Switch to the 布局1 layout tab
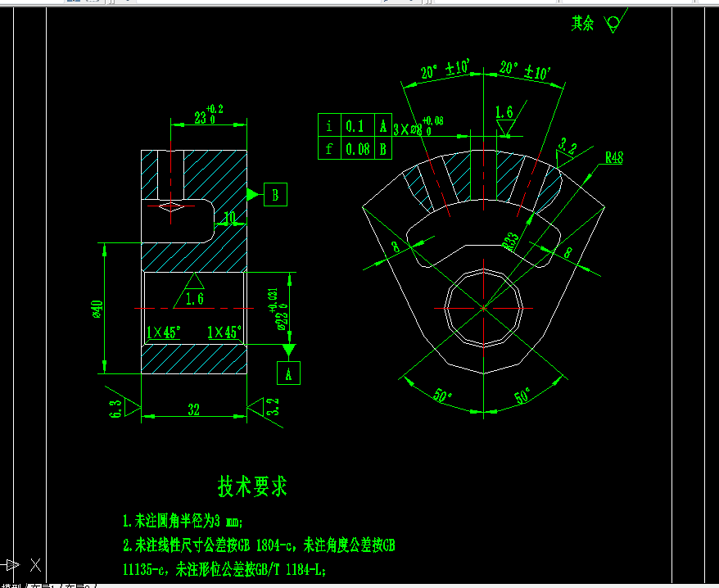The image size is (719, 588). (x=39, y=586)
